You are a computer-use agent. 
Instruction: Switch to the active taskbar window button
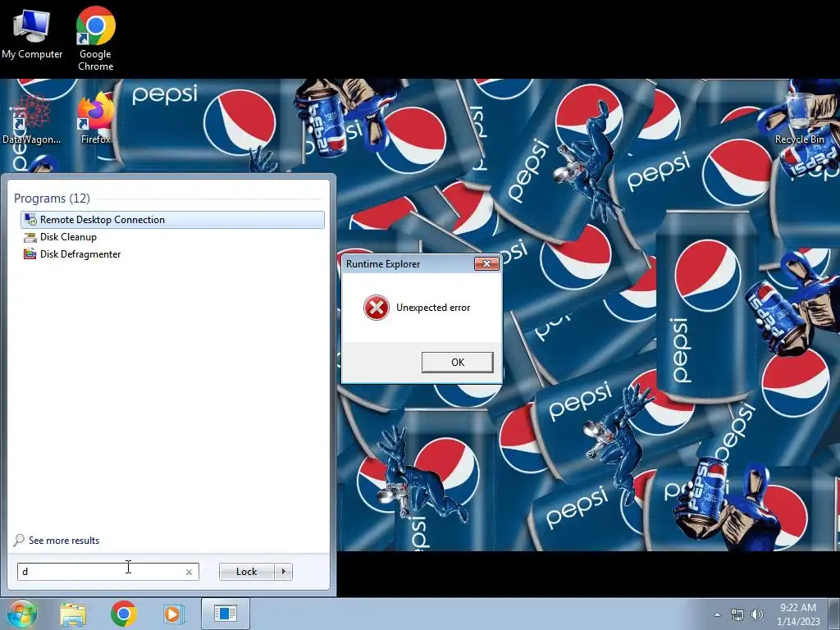[225, 614]
